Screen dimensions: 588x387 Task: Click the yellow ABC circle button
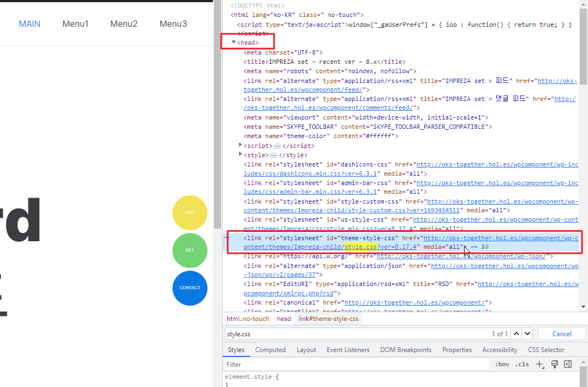coord(190,213)
